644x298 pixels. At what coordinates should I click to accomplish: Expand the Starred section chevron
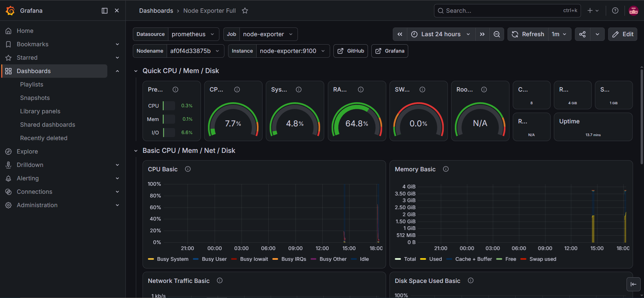click(x=117, y=58)
